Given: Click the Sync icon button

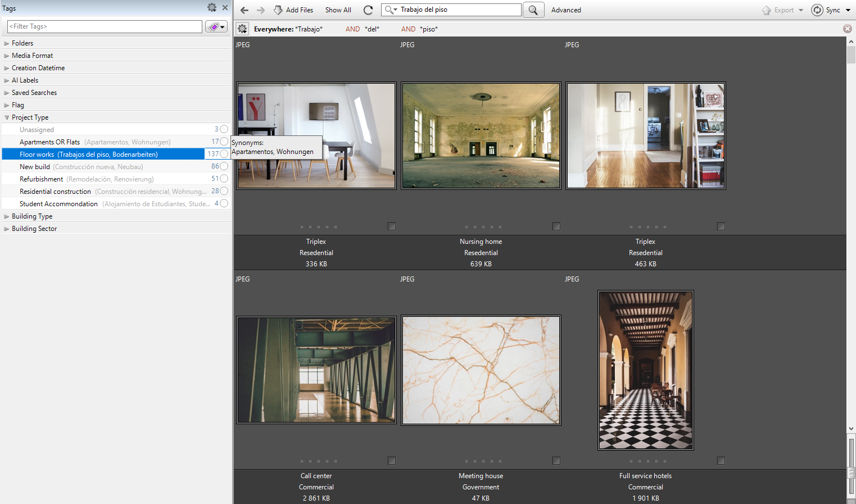Looking at the screenshot, I should [x=817, y=10].
